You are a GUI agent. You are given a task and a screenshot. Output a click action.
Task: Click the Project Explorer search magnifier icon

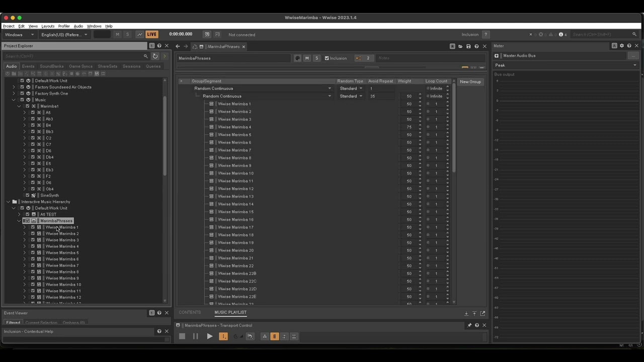[x=146, y=56]
